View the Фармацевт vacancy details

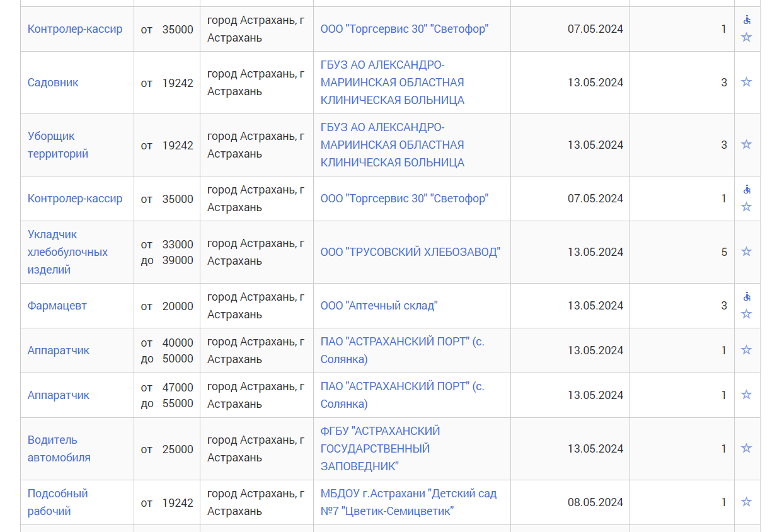(x=57, y=306)
